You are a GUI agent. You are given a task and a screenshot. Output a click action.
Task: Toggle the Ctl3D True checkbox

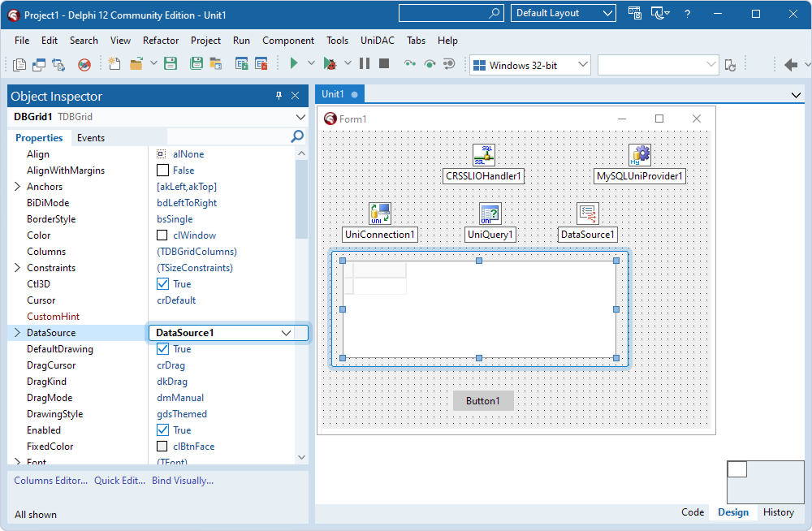[162, 284]
